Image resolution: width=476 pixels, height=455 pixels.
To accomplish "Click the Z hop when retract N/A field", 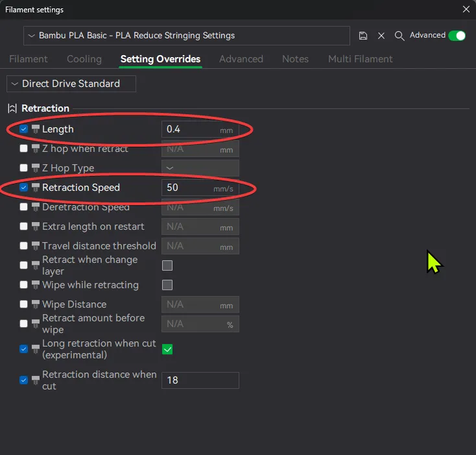I will coord(200,149).
